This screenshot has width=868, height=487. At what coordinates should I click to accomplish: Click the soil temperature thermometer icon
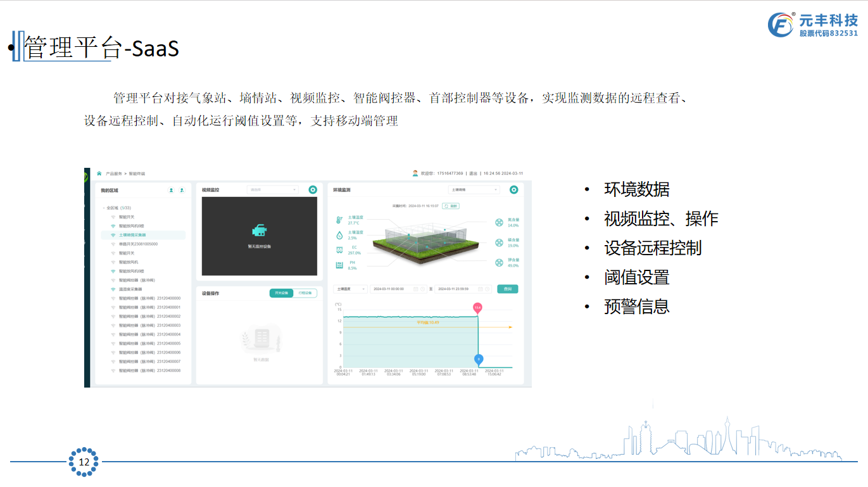pos(339,220)
